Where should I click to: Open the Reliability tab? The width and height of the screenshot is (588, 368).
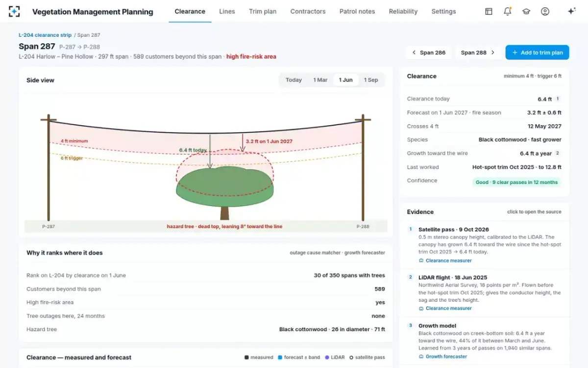(x=403, y=11)
